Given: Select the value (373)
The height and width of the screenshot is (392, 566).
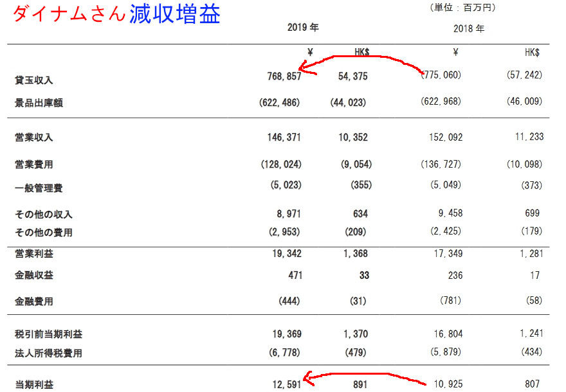Looking at the screenshot, I should [x=531, y=185].
